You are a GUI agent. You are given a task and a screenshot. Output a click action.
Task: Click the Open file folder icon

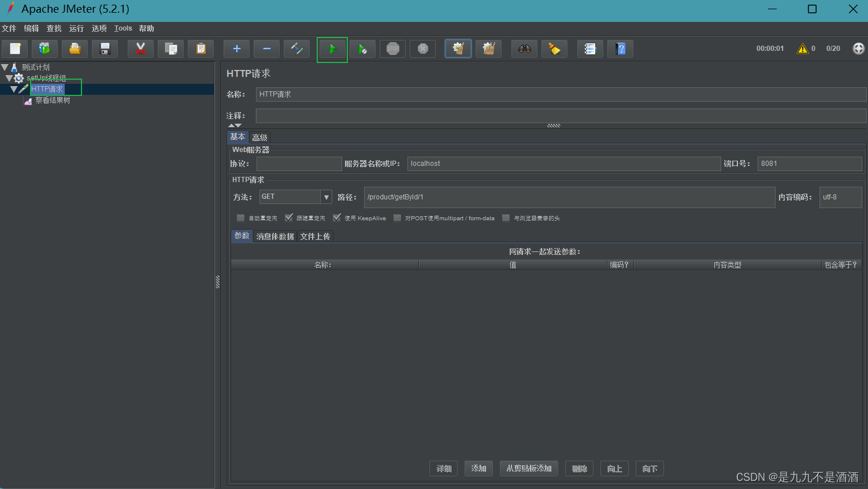(x=75, y=49)
